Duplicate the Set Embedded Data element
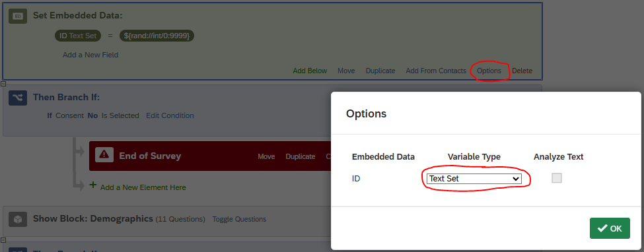The height and width of the screenshot is (252, 644). (x=380, y=71)
